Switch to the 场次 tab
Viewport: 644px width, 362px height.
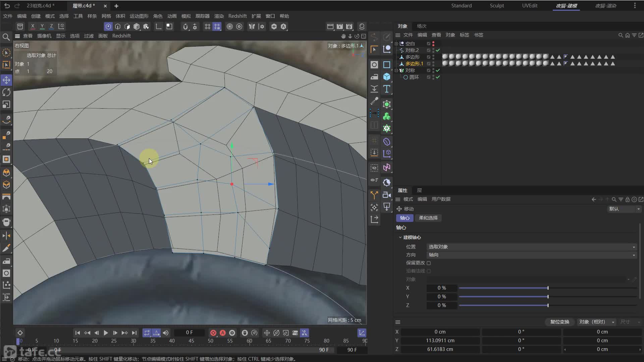422,26
